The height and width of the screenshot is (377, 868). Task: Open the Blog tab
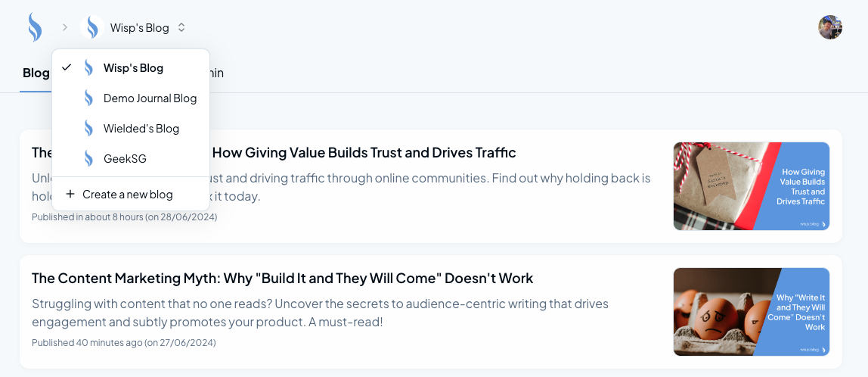point(36,73)
